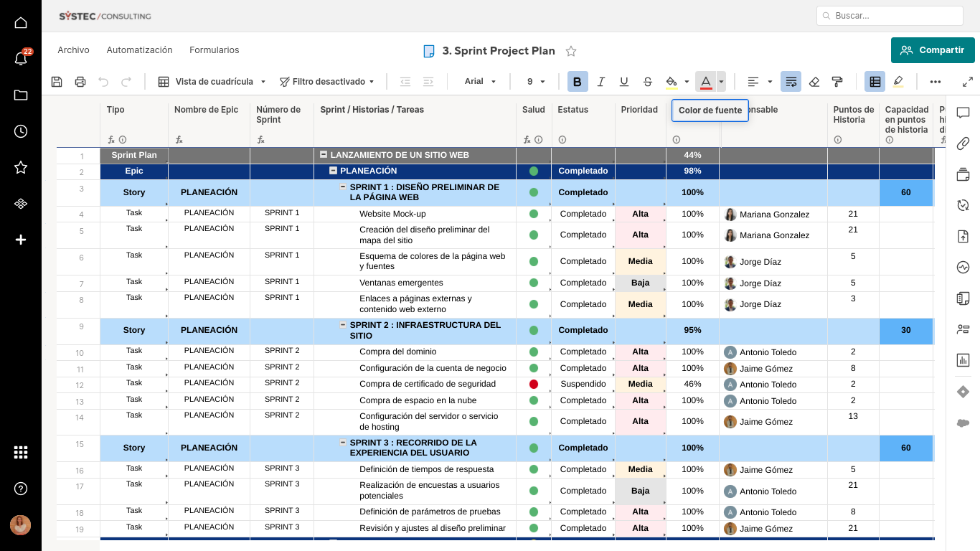Collapse SPRINT 3 : RECORRIDO row

[343, 443]
